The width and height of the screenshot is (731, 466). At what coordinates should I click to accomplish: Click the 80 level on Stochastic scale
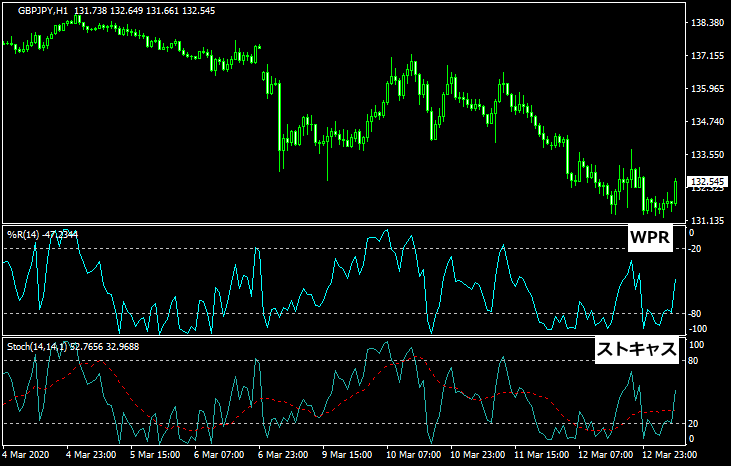point(695,360)
